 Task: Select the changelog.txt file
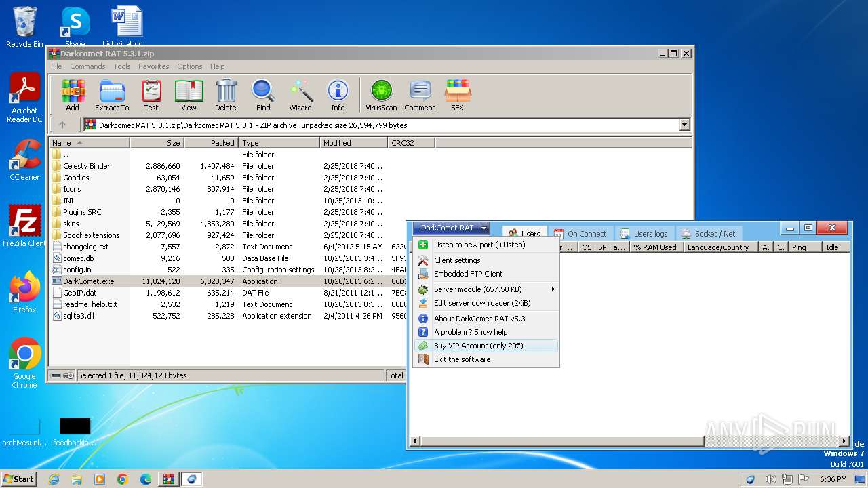85,247
